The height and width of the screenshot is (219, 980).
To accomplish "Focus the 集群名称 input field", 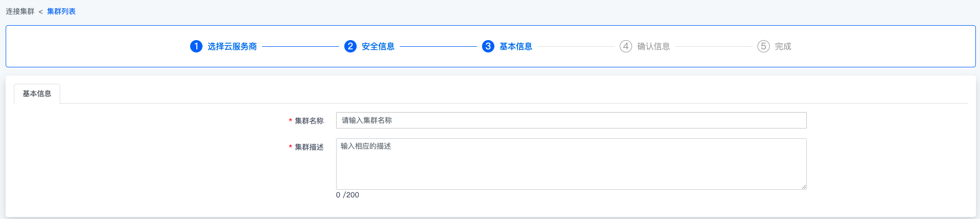I will [x=571, y=120].
